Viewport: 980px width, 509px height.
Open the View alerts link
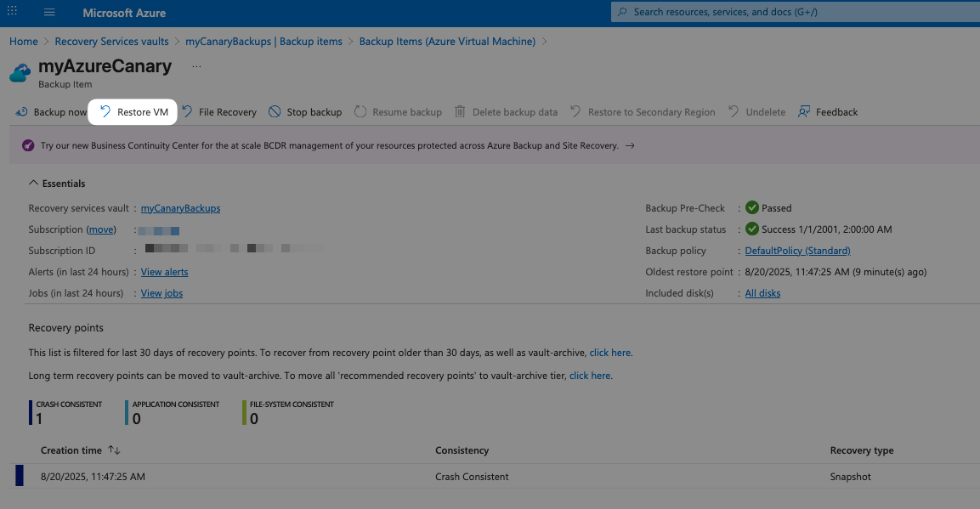pyautogui.click(x=164, y=272)
